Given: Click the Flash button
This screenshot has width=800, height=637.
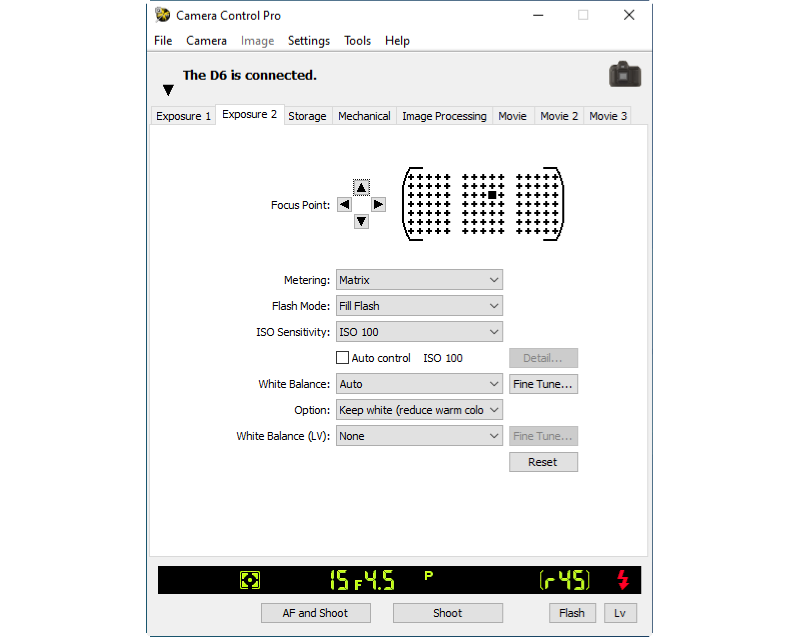Looking at the screenshot, I should [x=572, y=613].
